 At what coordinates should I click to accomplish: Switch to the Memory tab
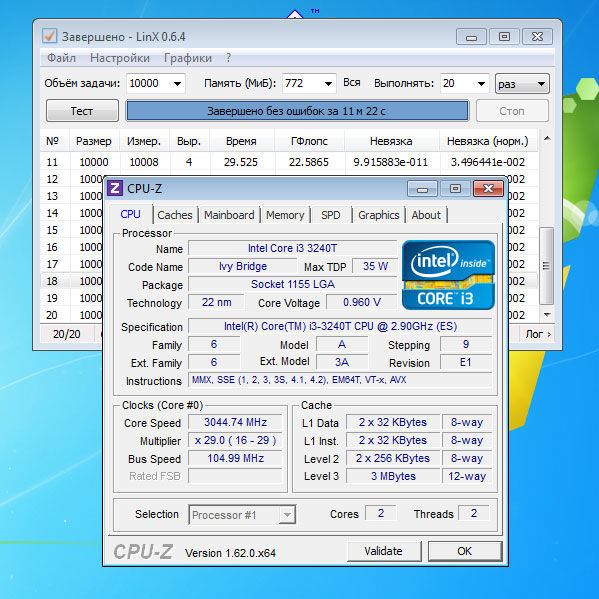tap(285, 215)
